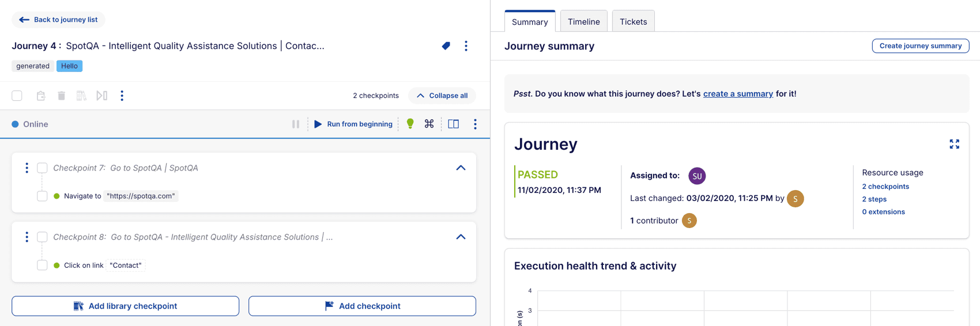980x326 pixels.
Task: Click the skip-to-step play icon in toolbar
Action: 101,96
